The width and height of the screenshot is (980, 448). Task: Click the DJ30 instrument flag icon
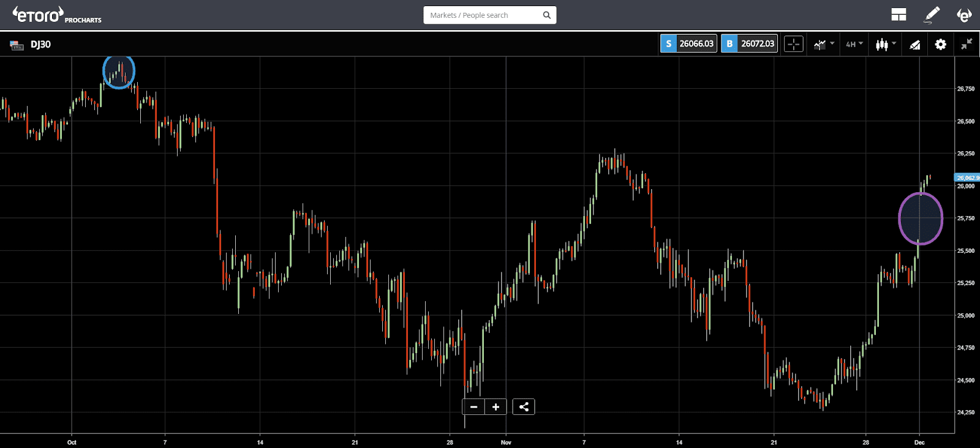[17, 45]
